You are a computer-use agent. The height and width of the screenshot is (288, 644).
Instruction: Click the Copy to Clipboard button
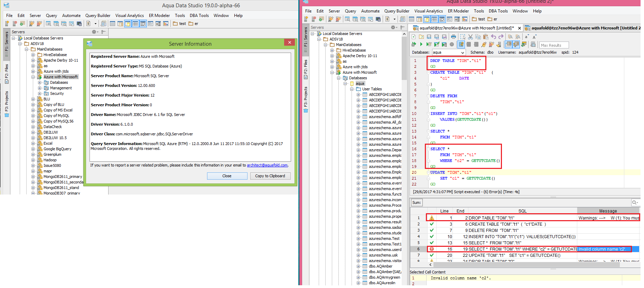tap(270, 176)
